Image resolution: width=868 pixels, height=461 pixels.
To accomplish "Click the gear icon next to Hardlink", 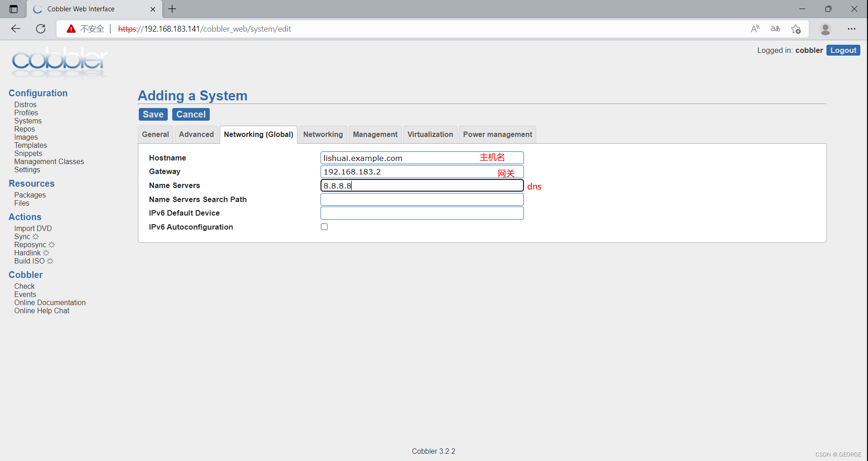I will click(46, 253).
